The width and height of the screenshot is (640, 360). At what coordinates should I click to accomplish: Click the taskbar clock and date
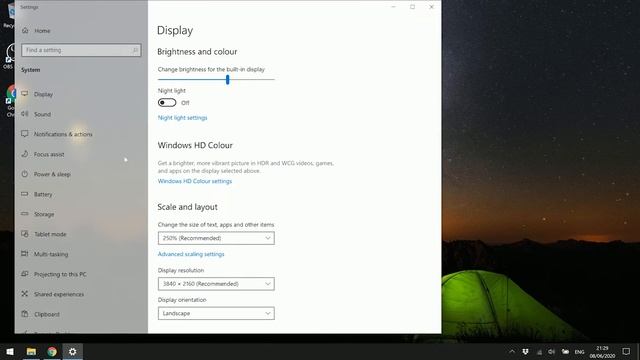coord(602,352)
